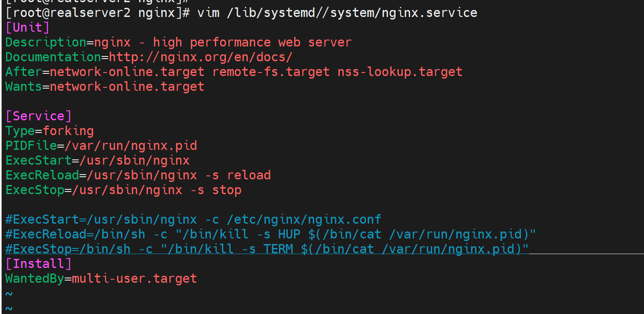644x314 pixels.
Task: Click the Documentation key
Action: [x=53, y=57]
